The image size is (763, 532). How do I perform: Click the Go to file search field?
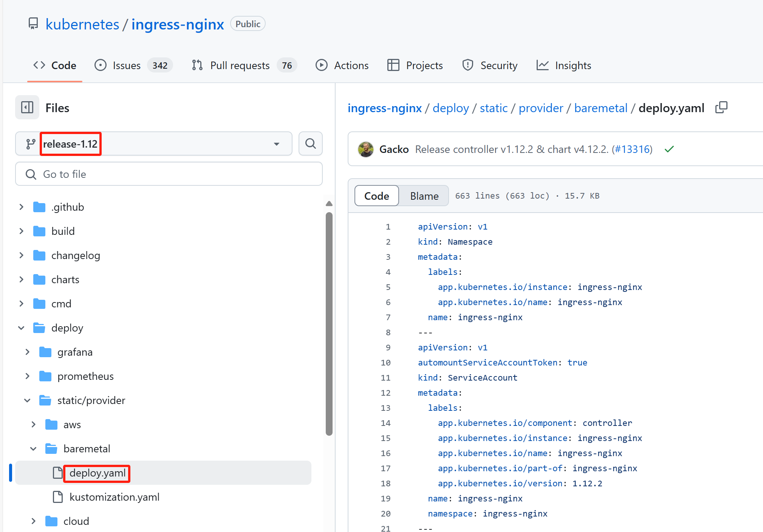[169, 174]
